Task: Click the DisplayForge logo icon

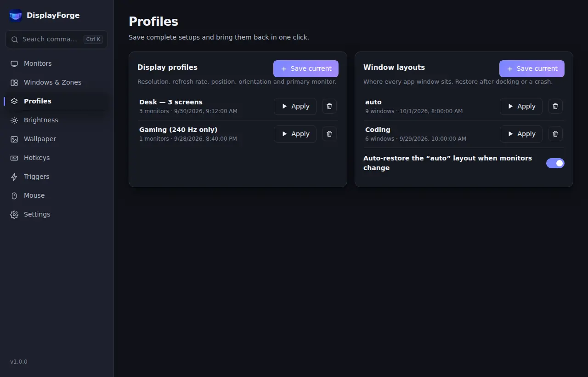Action: [16, 16]
